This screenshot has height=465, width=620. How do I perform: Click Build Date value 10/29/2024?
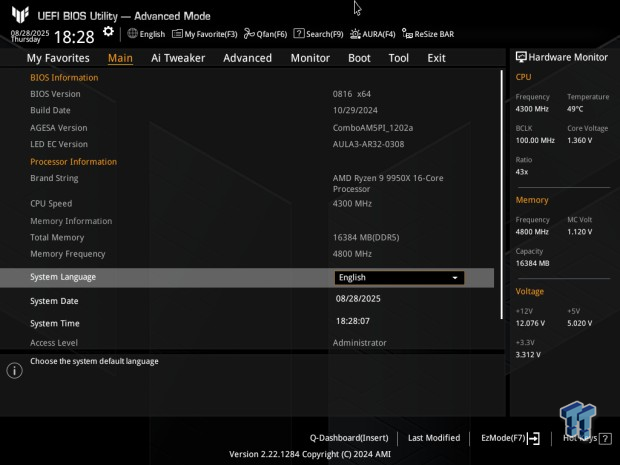(355, 110)
